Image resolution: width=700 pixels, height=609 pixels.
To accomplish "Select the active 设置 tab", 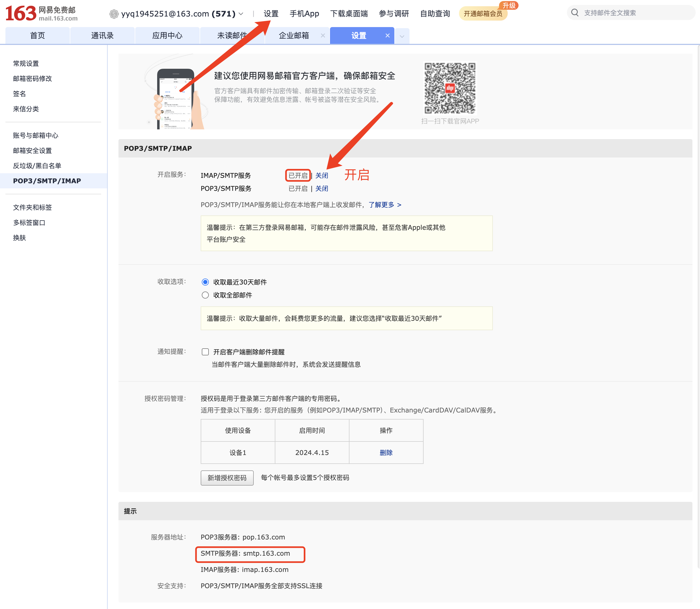I will (359, 36).
